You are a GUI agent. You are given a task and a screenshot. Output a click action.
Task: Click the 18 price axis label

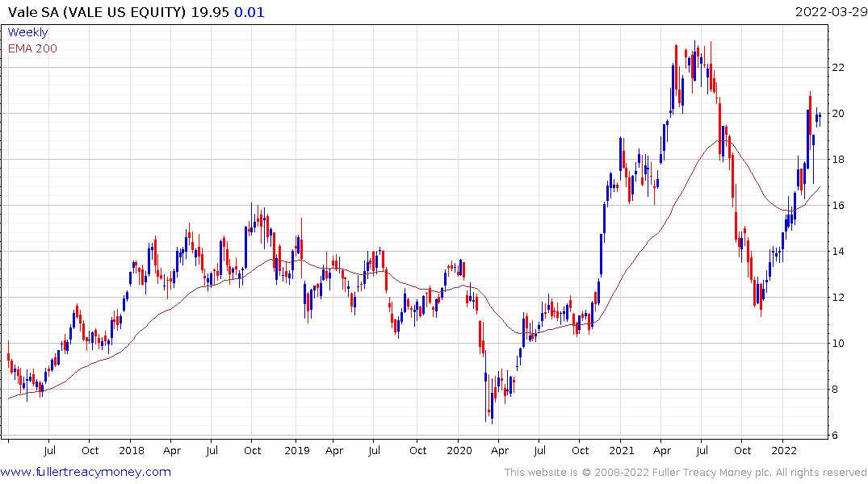(838, 159)
